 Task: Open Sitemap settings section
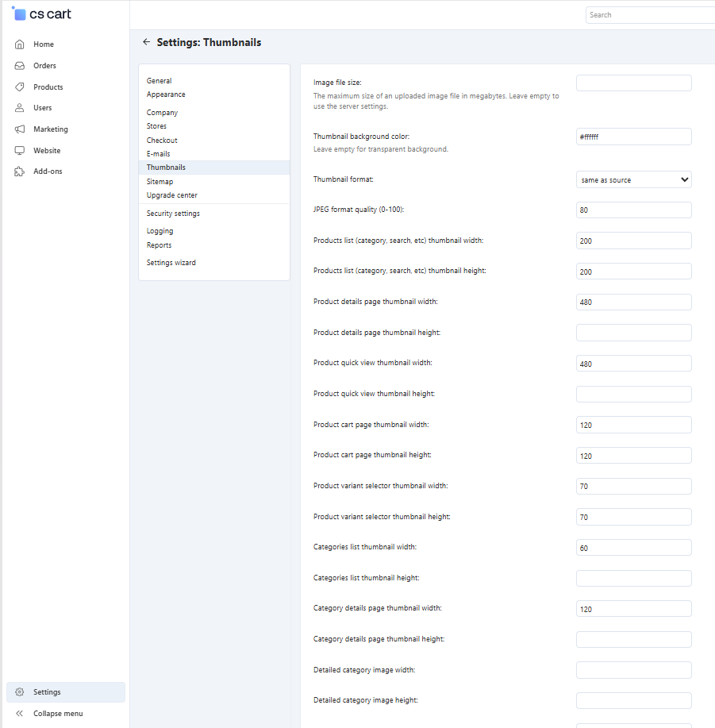160,182
